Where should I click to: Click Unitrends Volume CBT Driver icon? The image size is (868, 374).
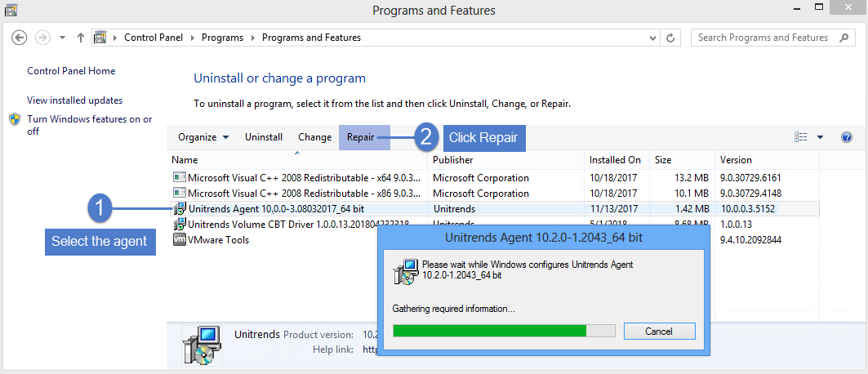click(180, 224)
